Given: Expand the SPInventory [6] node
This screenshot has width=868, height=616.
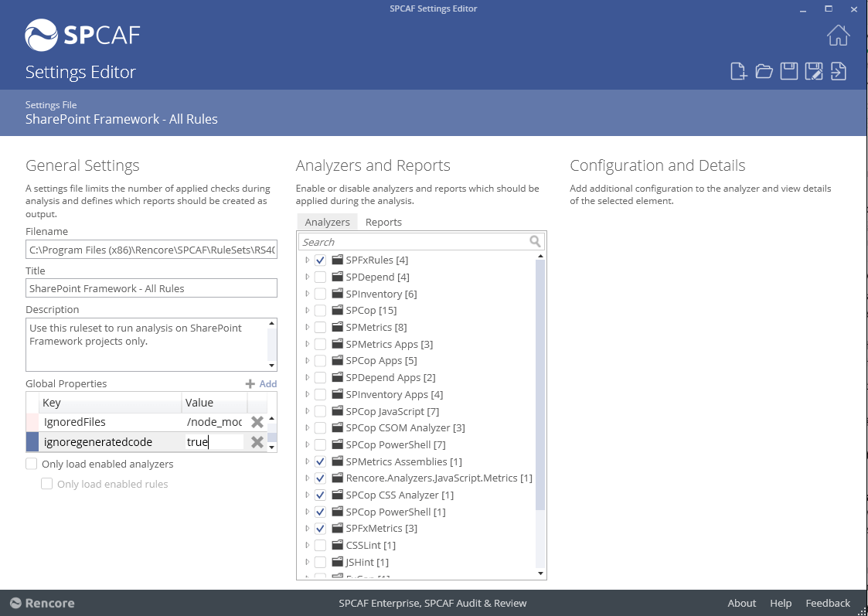Looking at the screenshot, I should click(x=307, y=294).
